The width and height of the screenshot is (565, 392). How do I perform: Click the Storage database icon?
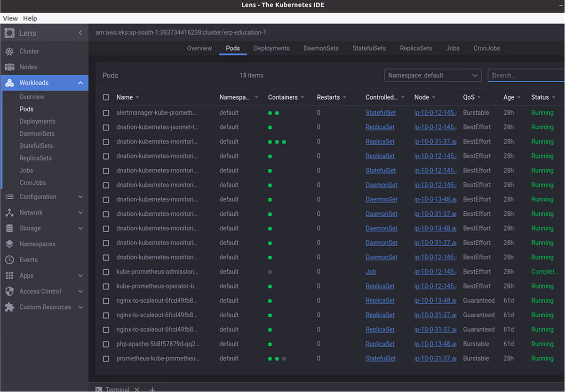pyautogui.click(x=9, y=228)
